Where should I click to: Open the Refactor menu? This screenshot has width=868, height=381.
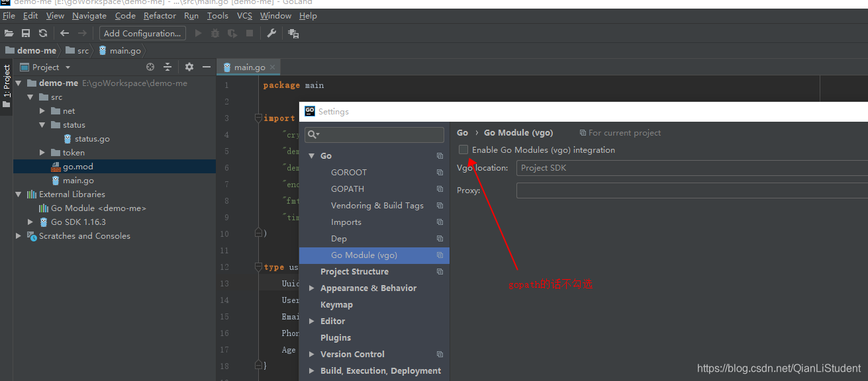160,15
